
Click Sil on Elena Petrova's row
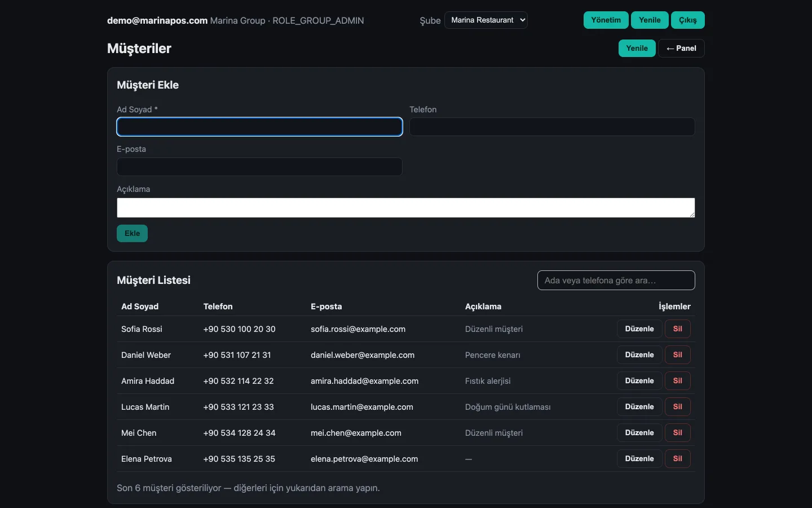point(678,459)
